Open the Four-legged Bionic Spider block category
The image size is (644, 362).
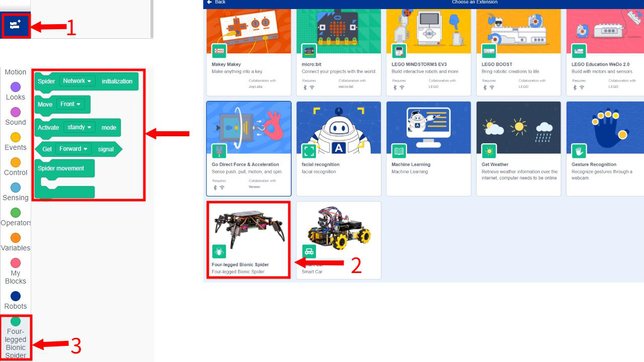click(16, 337)
